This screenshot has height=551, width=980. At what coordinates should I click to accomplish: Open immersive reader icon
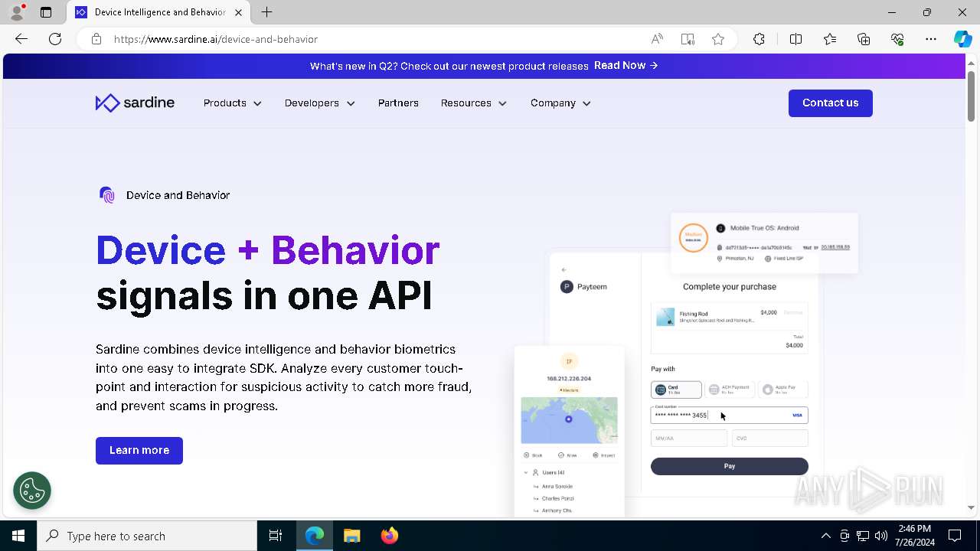(x=688, y=39)
